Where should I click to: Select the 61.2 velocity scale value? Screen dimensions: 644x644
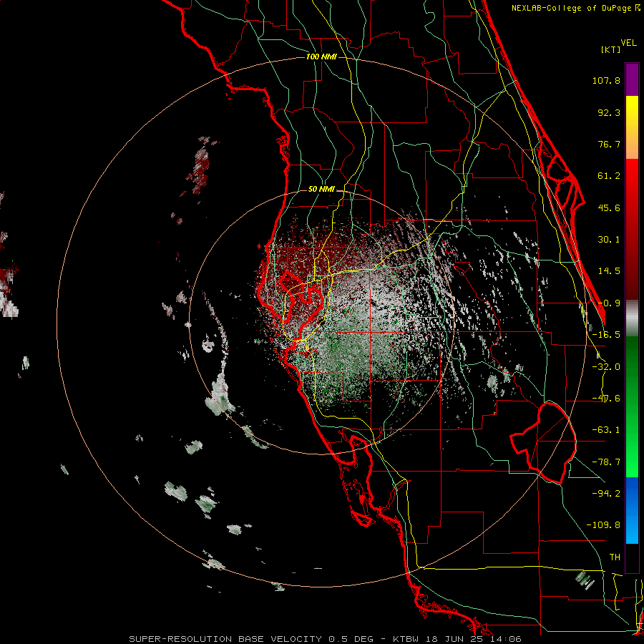pos(609,176)
